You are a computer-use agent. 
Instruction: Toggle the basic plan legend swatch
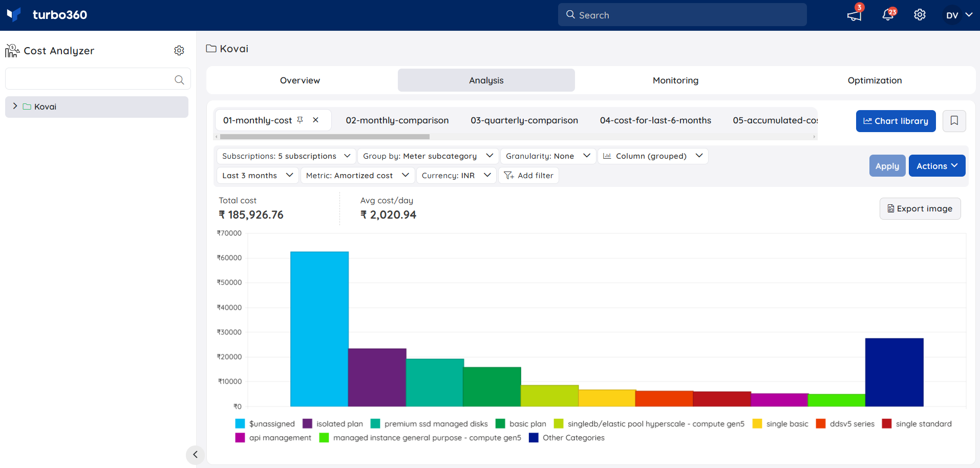(500, 423)
